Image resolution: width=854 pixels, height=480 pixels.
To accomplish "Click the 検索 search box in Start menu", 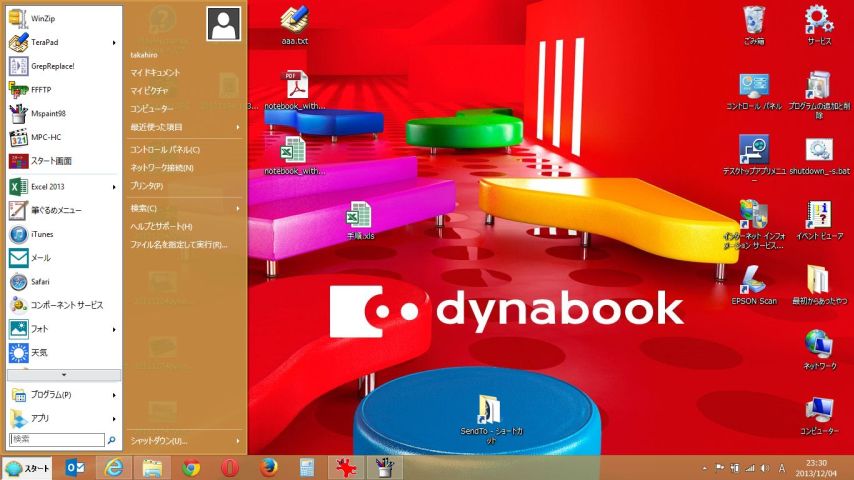I will 56,439.
